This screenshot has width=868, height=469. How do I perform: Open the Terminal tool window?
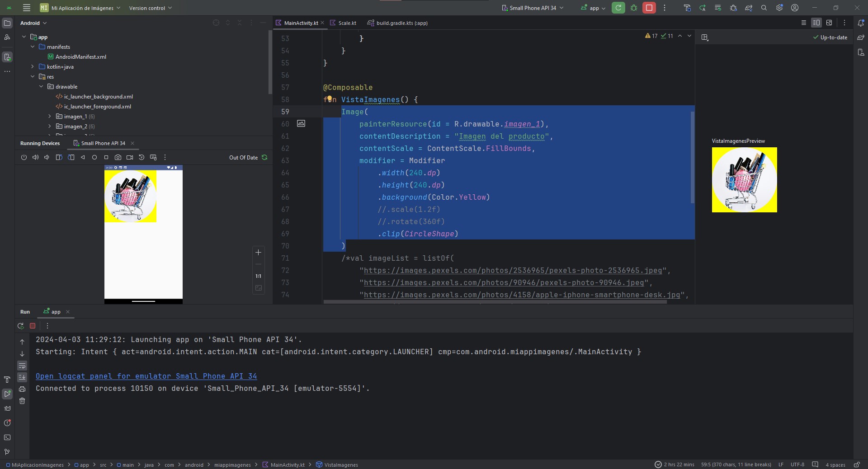(x=7, y=437)
